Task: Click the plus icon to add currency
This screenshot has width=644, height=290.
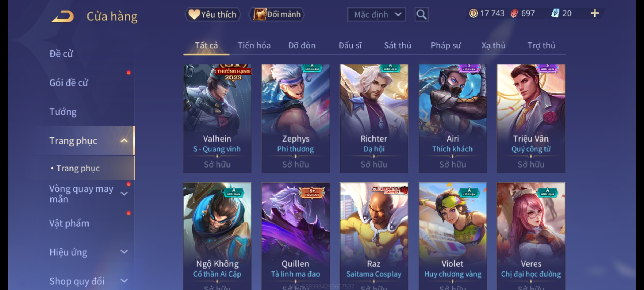Action: tap(595, 13)
